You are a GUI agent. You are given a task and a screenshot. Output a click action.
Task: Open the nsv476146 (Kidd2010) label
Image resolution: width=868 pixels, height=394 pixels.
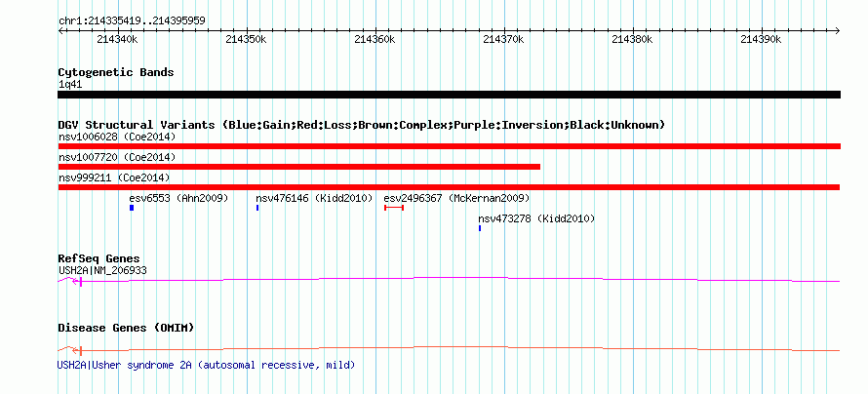(314, 198)
